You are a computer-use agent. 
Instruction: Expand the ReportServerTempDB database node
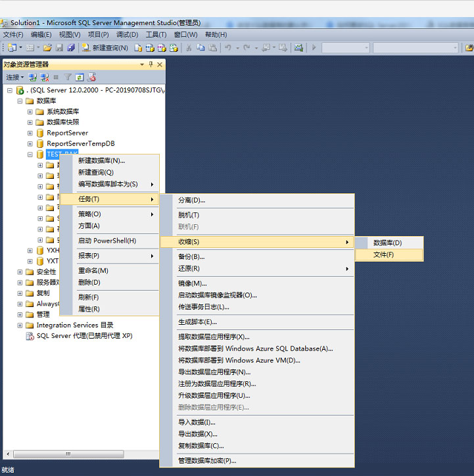point(30,143)
